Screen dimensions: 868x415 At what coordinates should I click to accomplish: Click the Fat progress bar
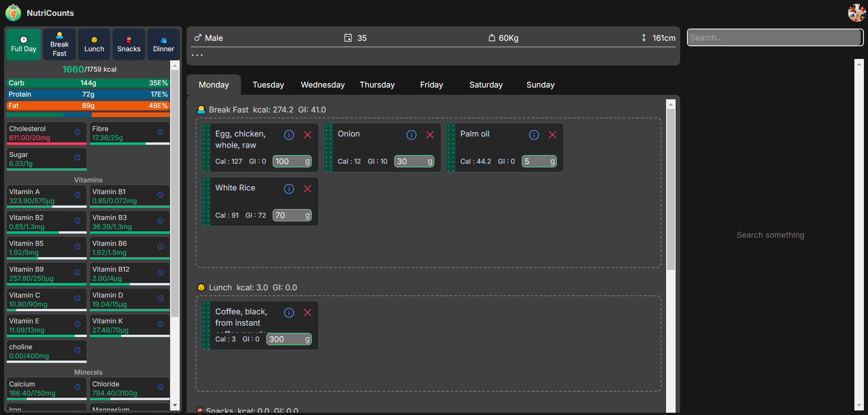click(x=88, y=106)
